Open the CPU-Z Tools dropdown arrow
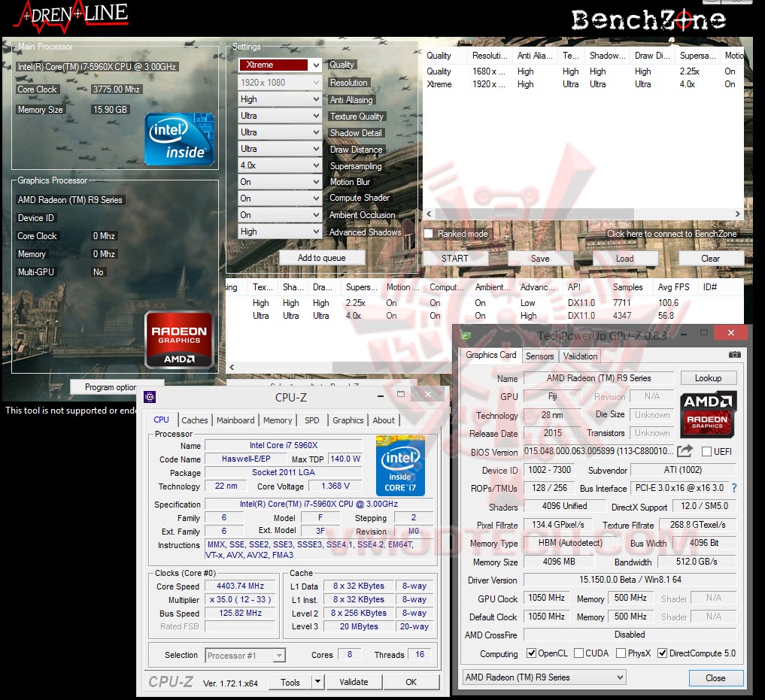 pos(317,681)
